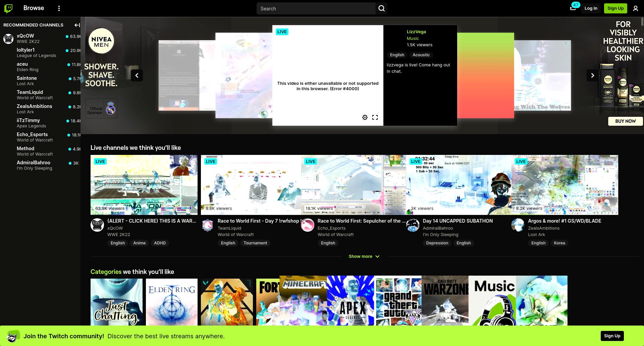This screenshot has height=346, width=644.
Task: Click in the Search field
Action: (x=316, y=8)
